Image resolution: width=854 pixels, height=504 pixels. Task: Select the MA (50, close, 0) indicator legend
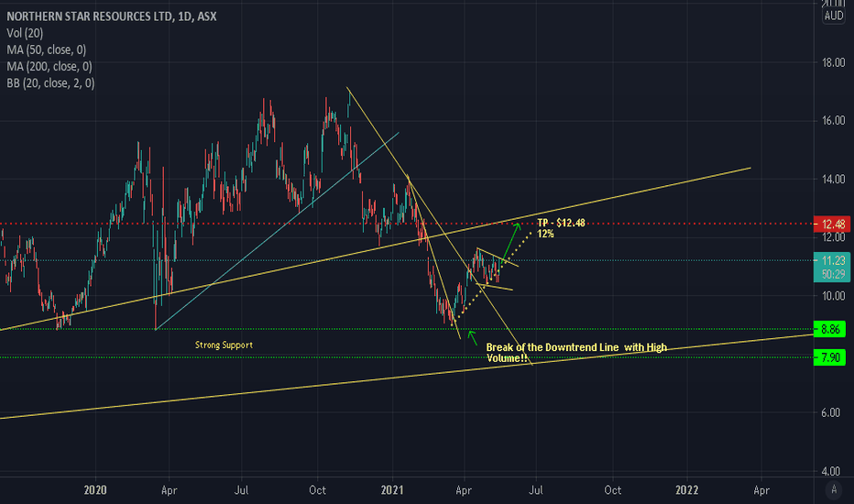click(47, 50)
